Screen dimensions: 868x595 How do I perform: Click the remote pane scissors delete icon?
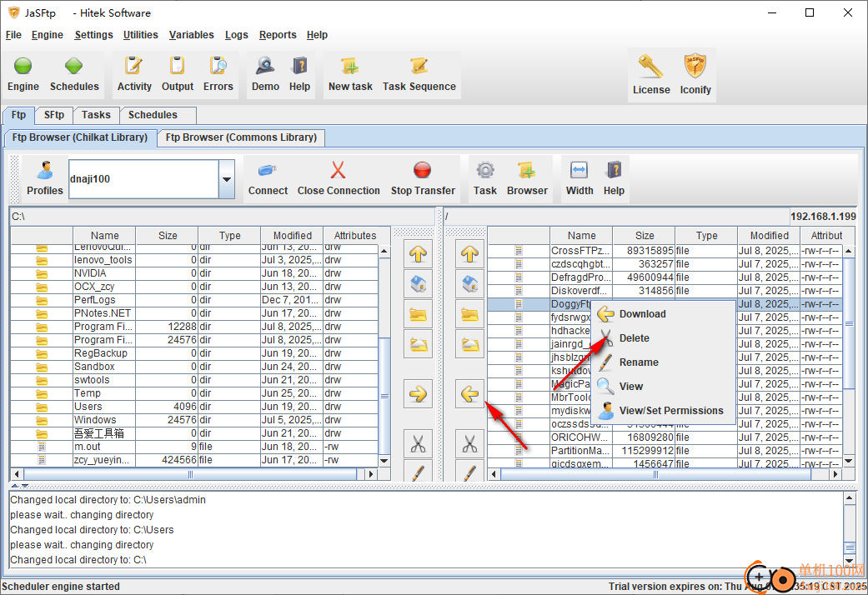(469, 443)
